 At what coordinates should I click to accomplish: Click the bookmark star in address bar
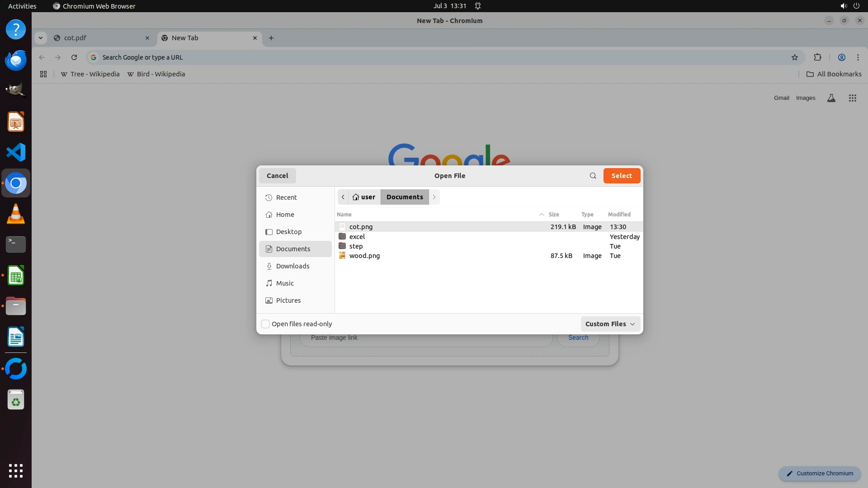click(795, 57)
